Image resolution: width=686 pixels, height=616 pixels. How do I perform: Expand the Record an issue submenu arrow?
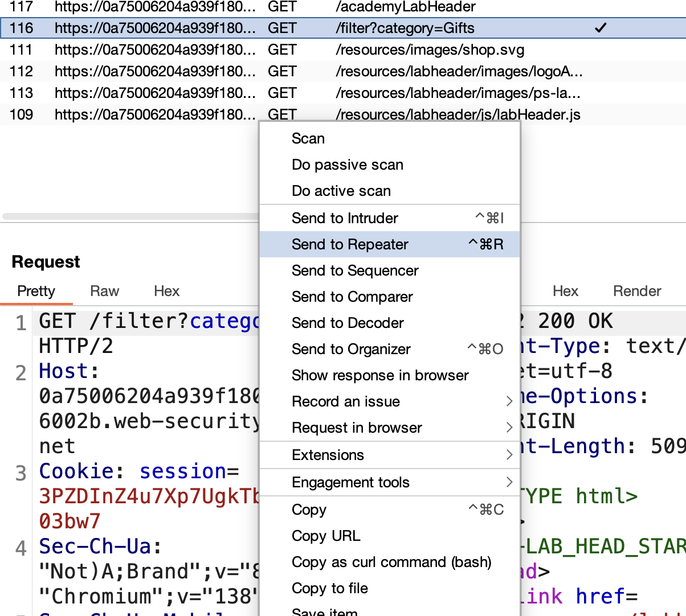pos(509,401)
